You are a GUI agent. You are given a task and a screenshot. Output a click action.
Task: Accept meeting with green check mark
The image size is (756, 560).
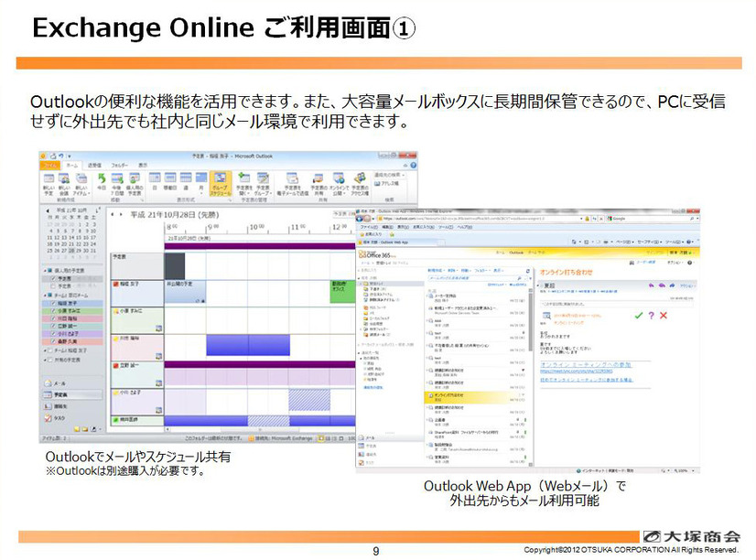pyautogui.click(x=639, y=316)
